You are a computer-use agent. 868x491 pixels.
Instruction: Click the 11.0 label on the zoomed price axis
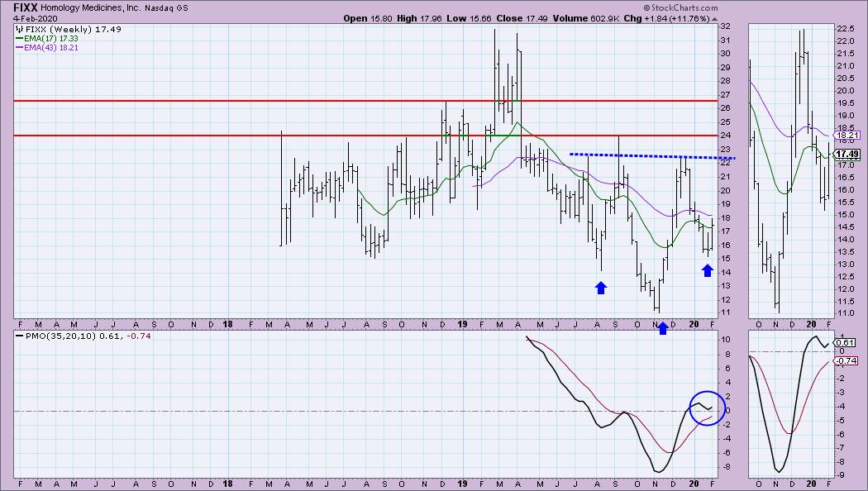845,312
